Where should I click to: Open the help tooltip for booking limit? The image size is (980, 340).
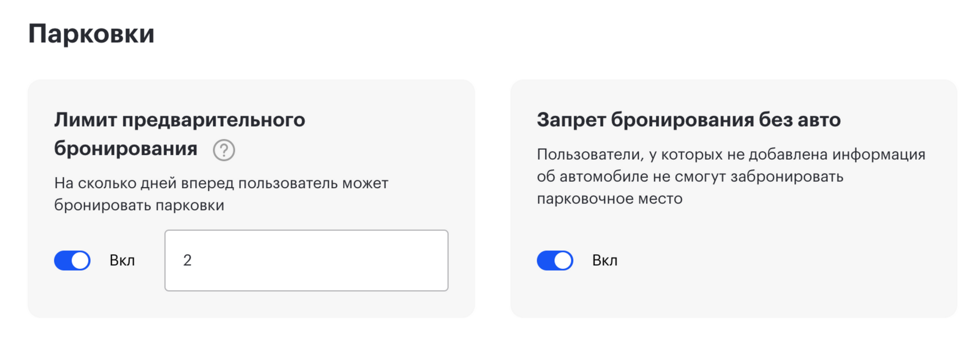(x=223, y=150)
